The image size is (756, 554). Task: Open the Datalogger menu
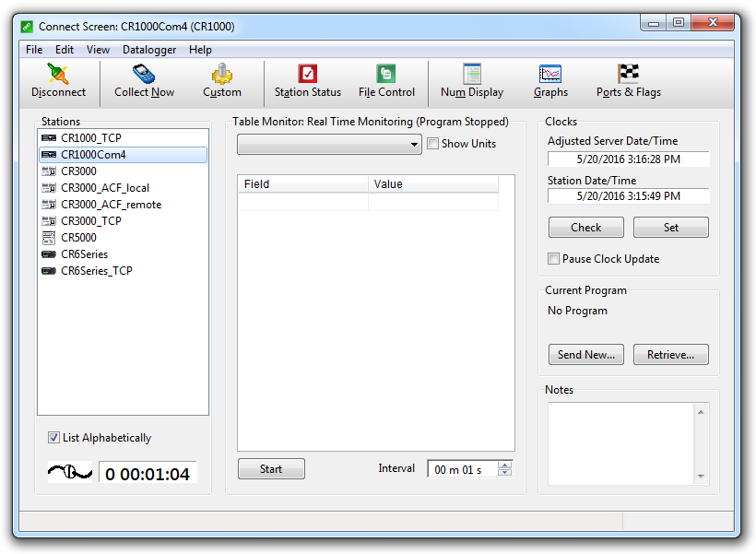[x=149, y=50]
